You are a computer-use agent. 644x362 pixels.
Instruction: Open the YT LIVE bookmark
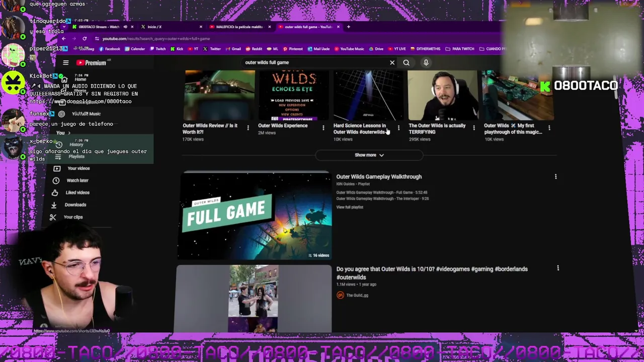point(397,49)
